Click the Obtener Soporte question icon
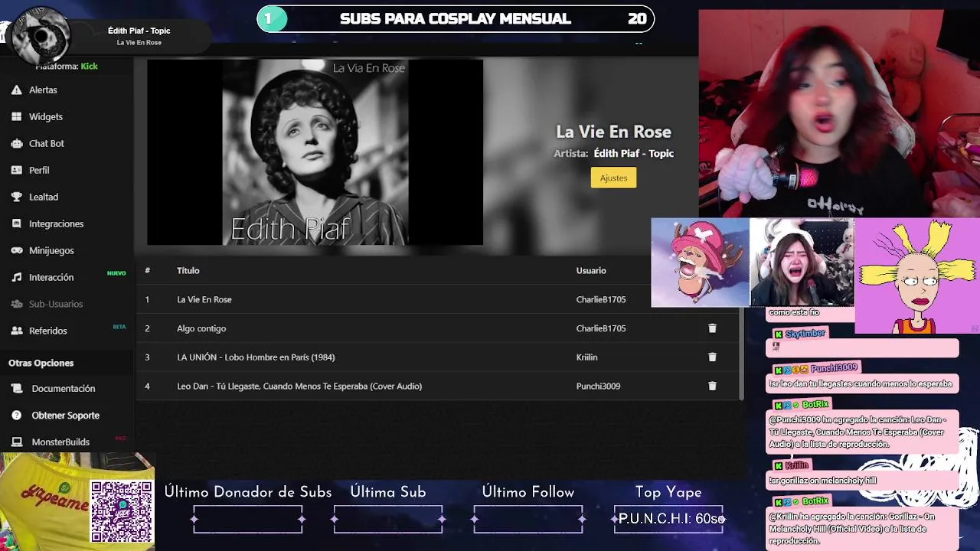This screenshot has height=551, width=980. coord(16,416)
